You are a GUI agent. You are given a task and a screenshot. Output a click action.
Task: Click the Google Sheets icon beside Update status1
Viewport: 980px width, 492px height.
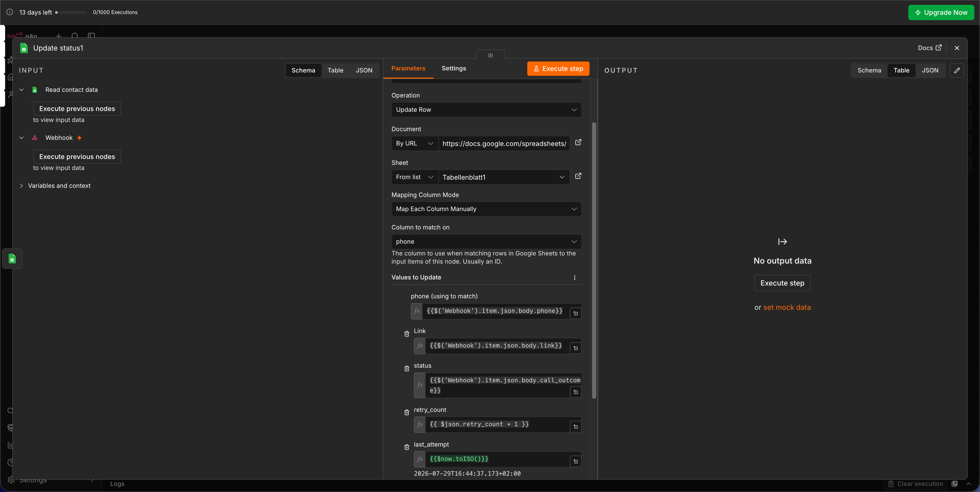coord(23,48)
